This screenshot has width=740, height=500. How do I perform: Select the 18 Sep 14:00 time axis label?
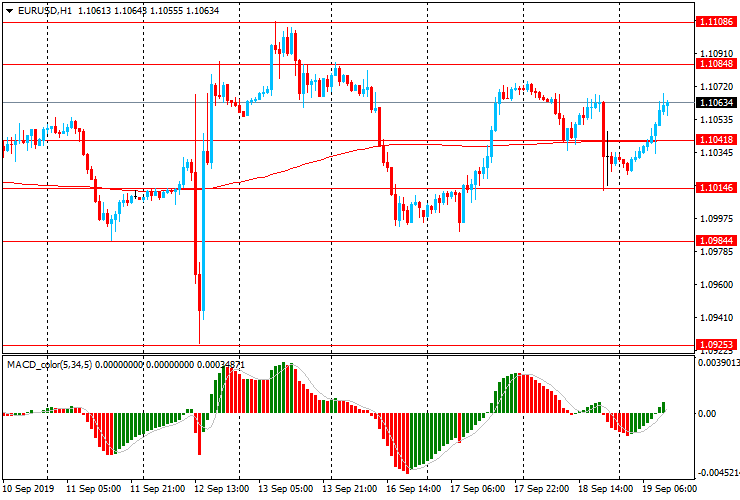point(605,488)
